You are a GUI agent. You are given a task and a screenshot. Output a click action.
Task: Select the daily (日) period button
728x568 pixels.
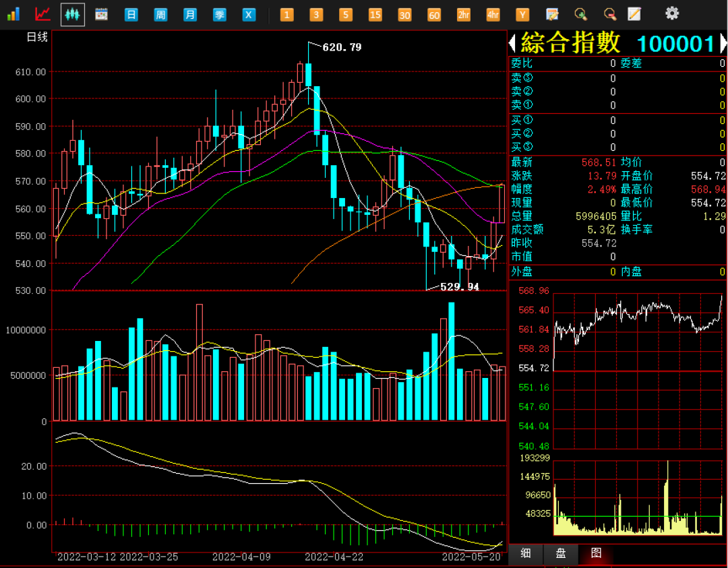(131, 15)
